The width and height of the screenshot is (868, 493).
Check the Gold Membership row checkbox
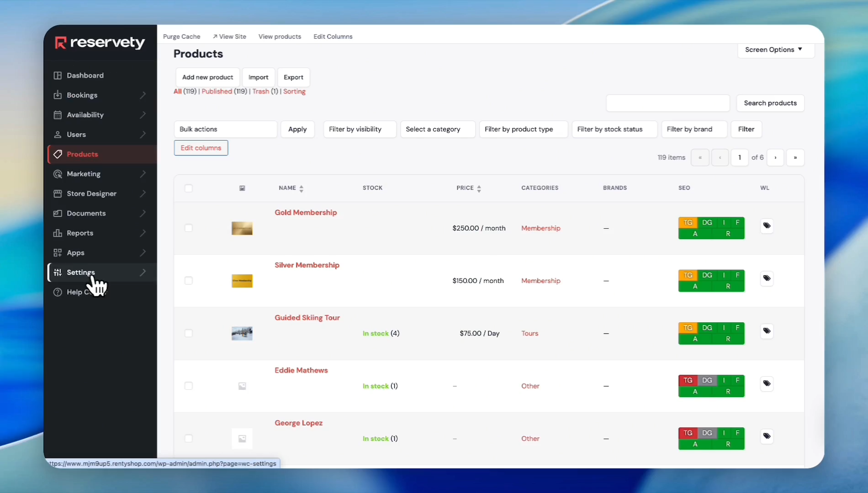[189, 228]
